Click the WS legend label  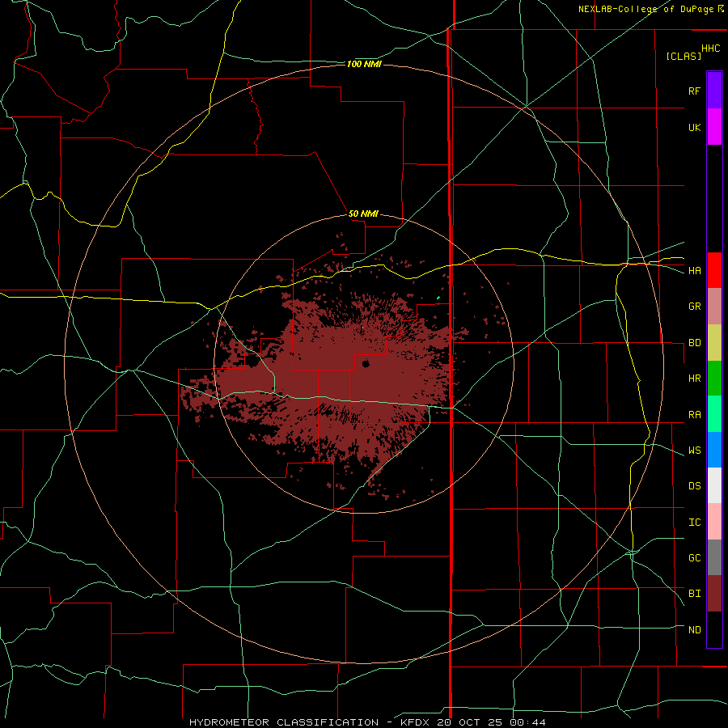point(694,451)
